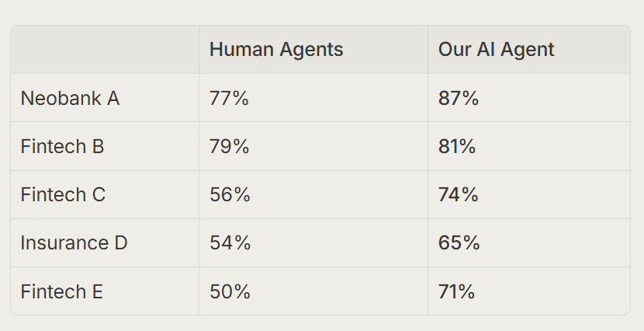Click the Neobank A row label
Viewport: 644px width, 331px height.
[70, 98]
